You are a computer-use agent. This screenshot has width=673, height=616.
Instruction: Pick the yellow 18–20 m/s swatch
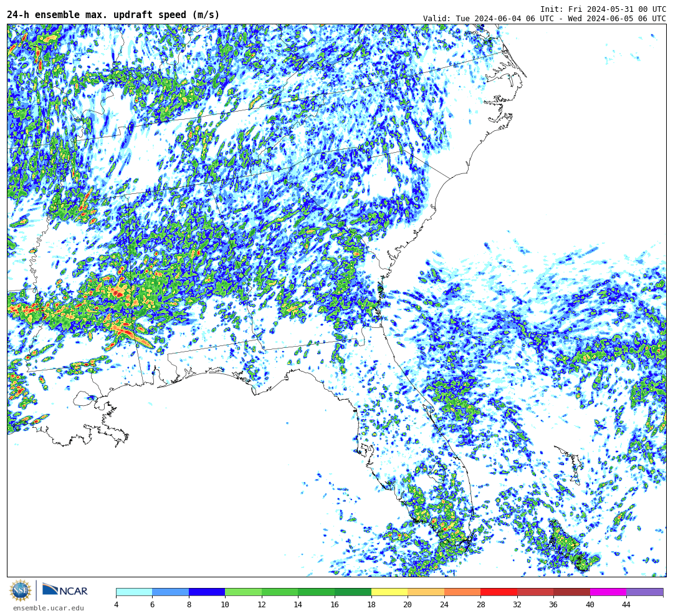pyautogui.click(x=389, y=592)
